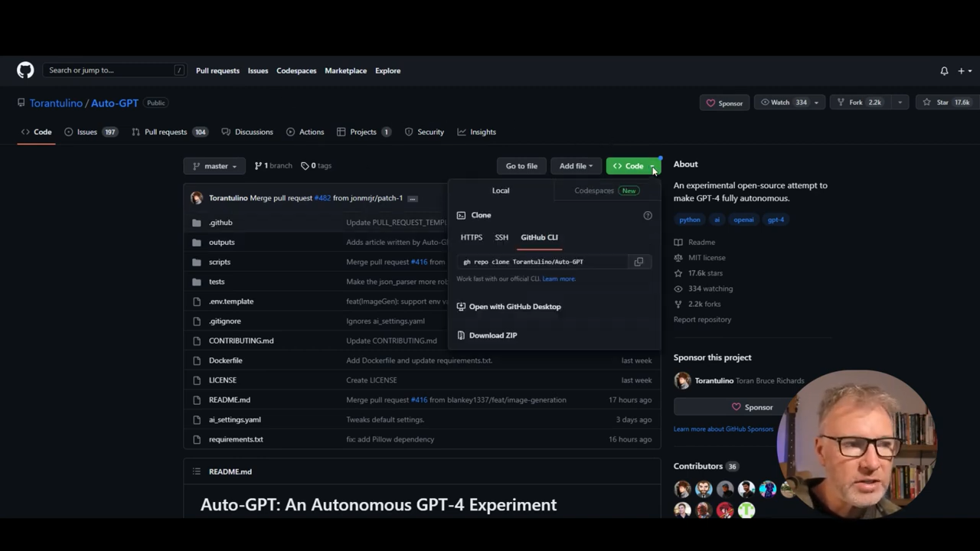Switch to the Codespaces tab

pos(606,191)
